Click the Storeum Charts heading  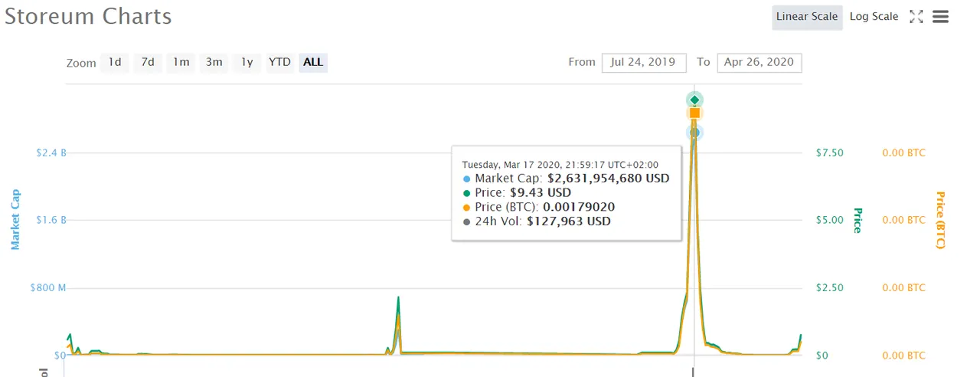(x=88, y=16)
